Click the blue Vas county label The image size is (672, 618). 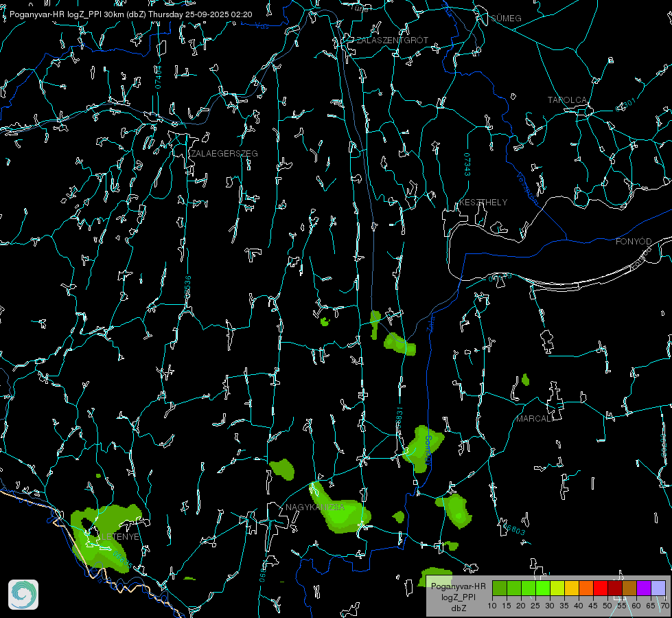click(x=262, y=26)
